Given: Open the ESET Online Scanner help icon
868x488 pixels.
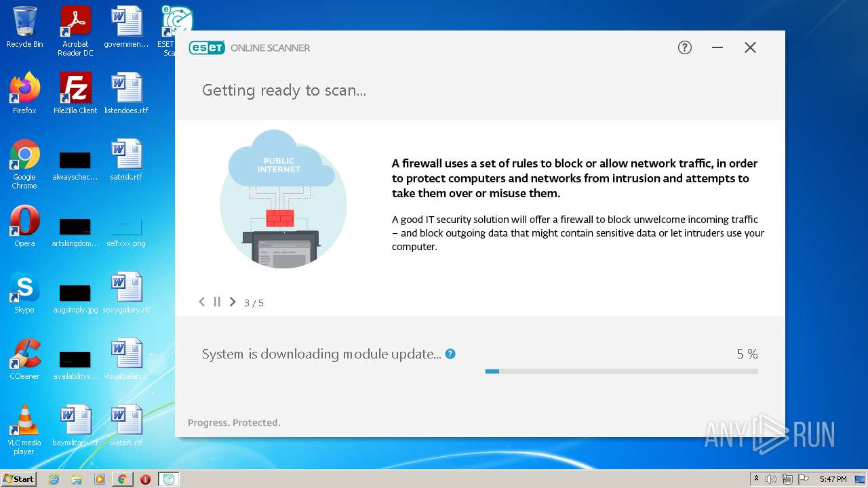Looking at the screenshot, I should click(685, 47).
